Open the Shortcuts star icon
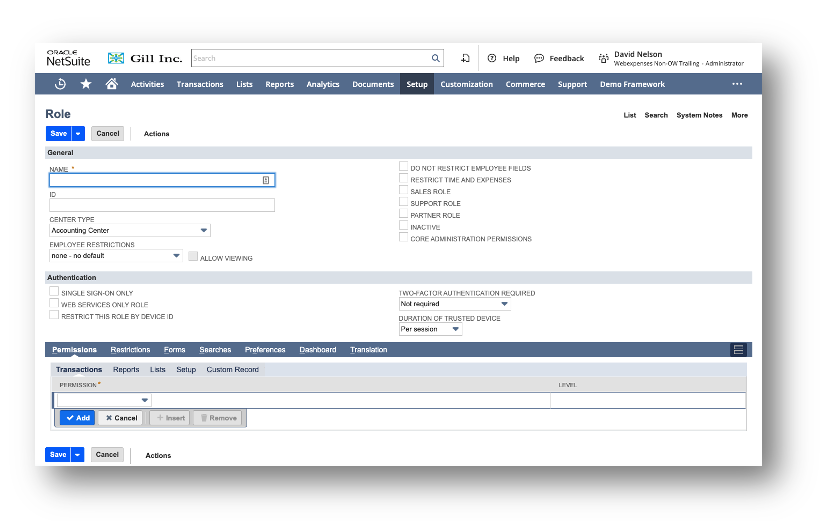The width and height of the screenshot is (824, 521). click(x=86, y=84)
